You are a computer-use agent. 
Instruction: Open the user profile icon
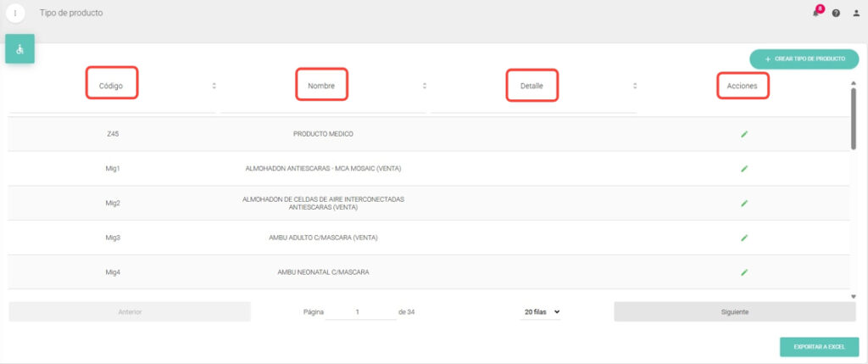tap(855, 14)
